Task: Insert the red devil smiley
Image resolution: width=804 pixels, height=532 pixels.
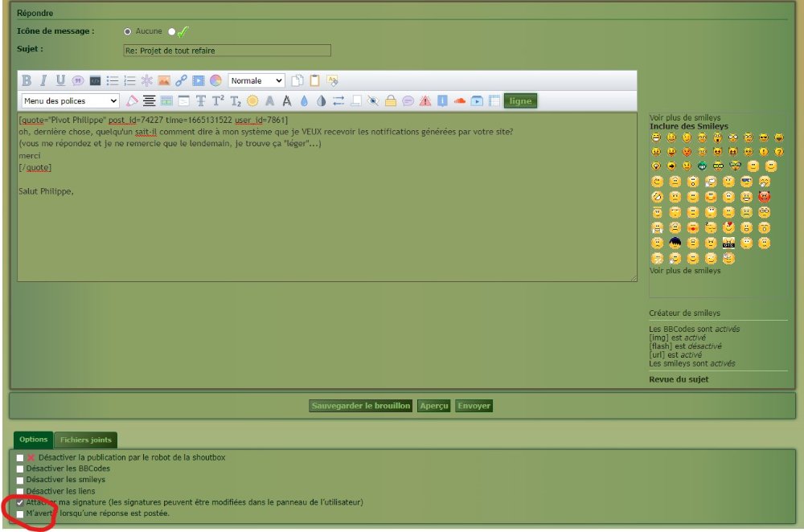Action: (x=764, y=197)
